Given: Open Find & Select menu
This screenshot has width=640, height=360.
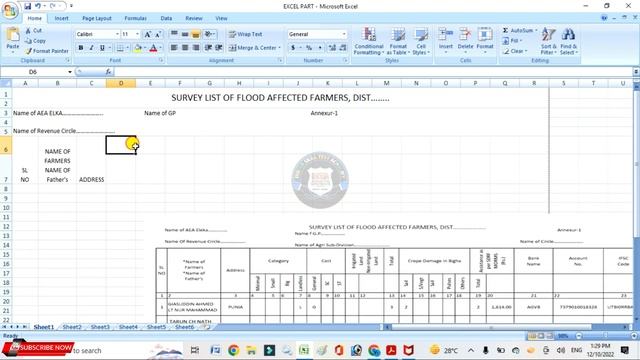Looking at the screenshot, I should [568, 41].
